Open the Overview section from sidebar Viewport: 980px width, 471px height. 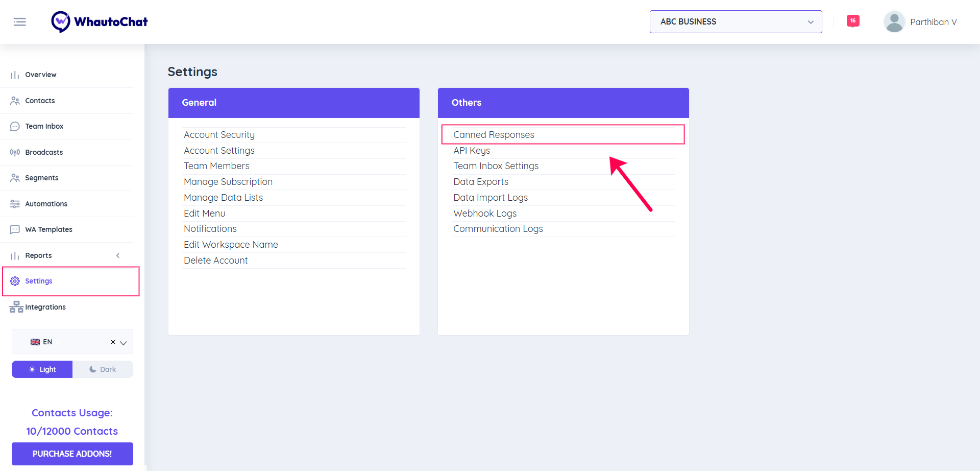pos(41,75)
